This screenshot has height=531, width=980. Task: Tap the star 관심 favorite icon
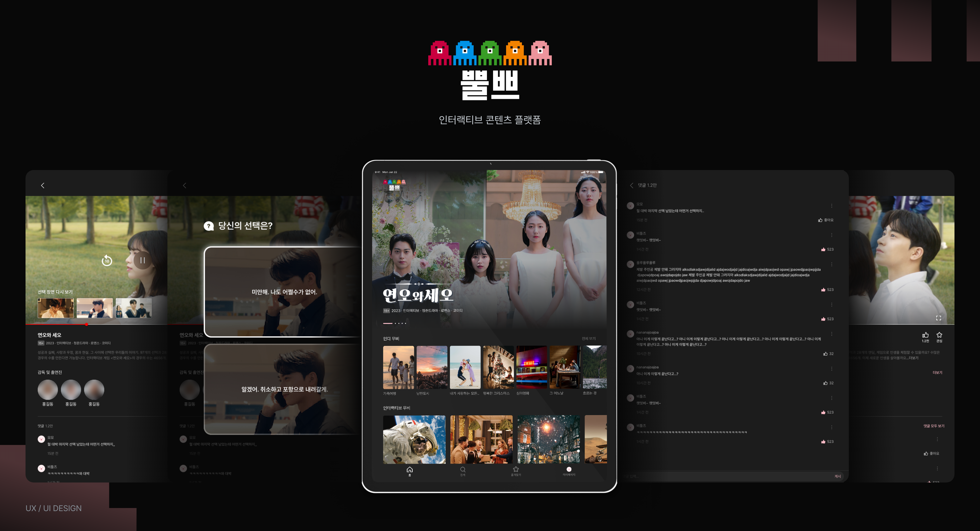pyautogui.click(x=939, y=335)
